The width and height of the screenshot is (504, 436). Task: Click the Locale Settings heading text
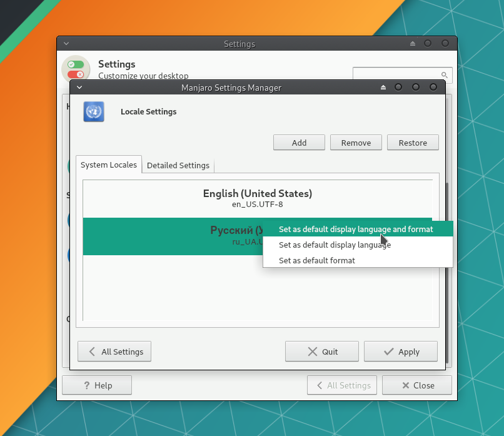148,111
